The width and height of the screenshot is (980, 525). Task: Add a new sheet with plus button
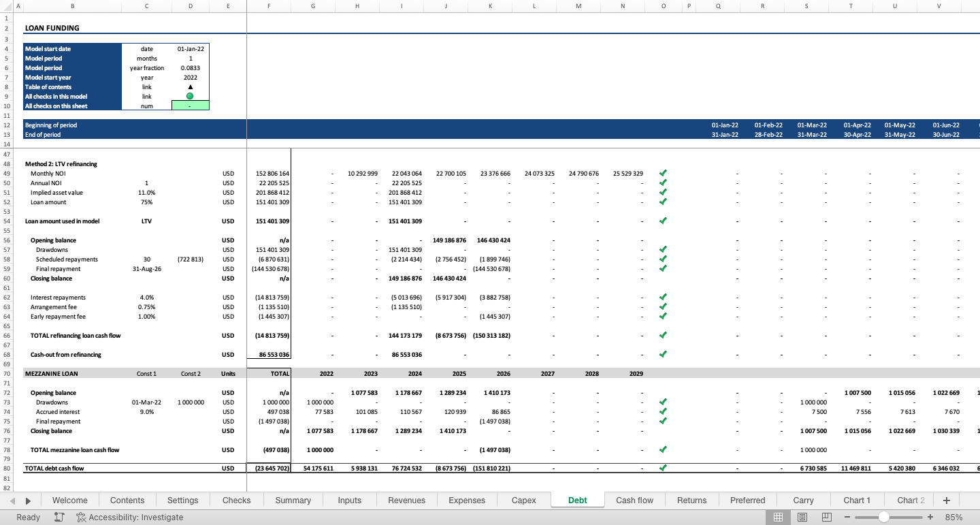pos(947,500)
